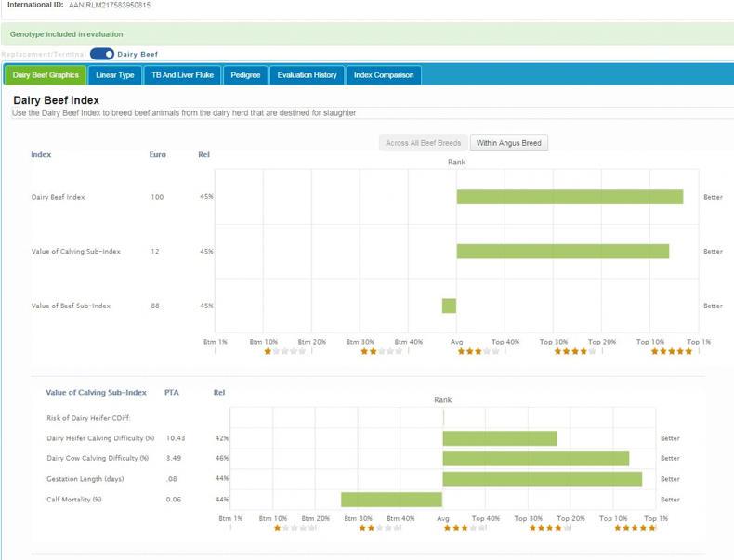
Task: Toggle the Dairy Beef switch
Action: pyautogui.click(x=102, y=54)
